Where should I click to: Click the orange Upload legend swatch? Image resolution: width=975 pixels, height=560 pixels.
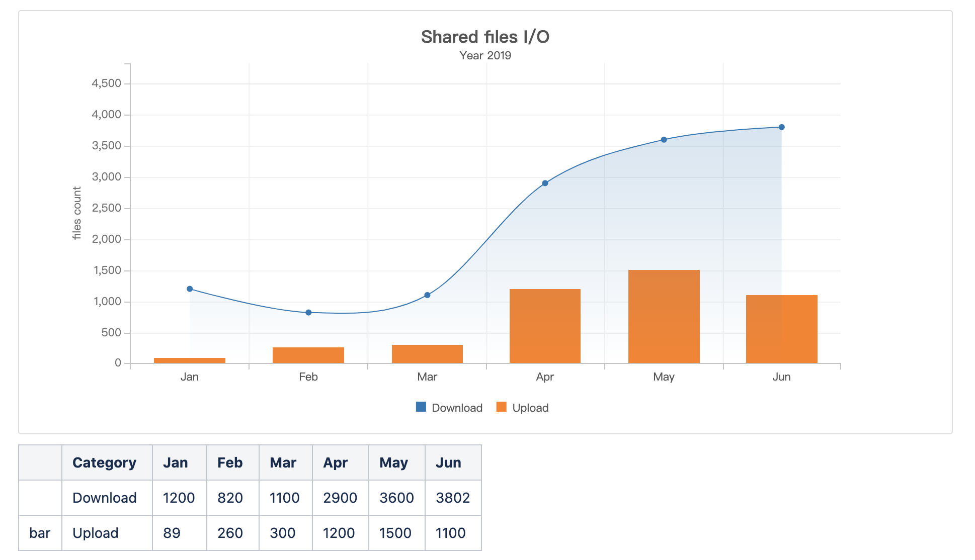(x=501, y=408)
